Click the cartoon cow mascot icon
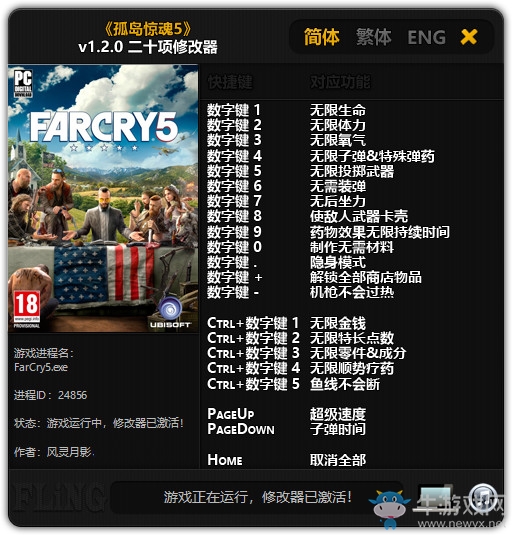Screen dimensions: 512x535 (x=390, y=507)
